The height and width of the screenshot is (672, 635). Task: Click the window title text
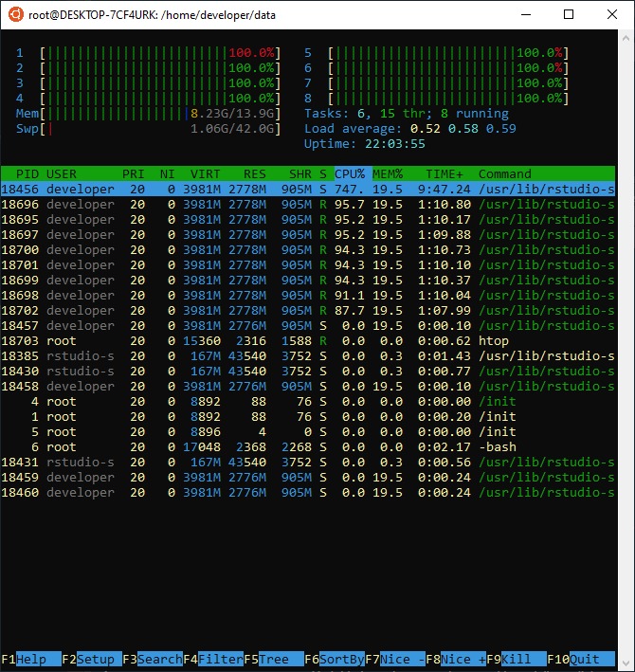(x=152, y=15)
